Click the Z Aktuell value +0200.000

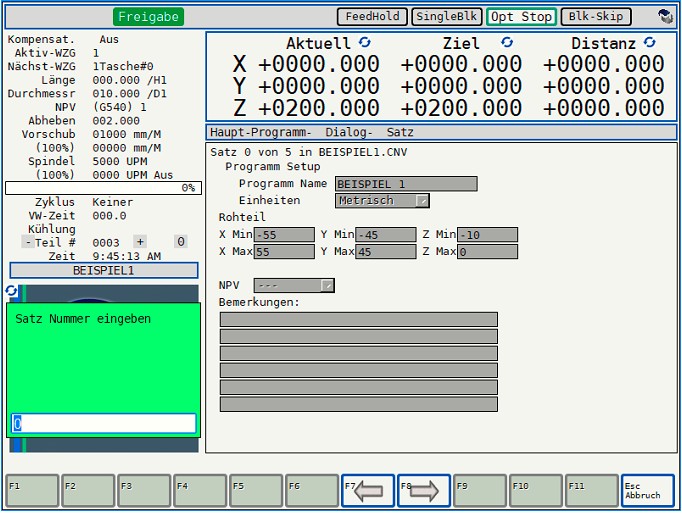coord(319,107)
